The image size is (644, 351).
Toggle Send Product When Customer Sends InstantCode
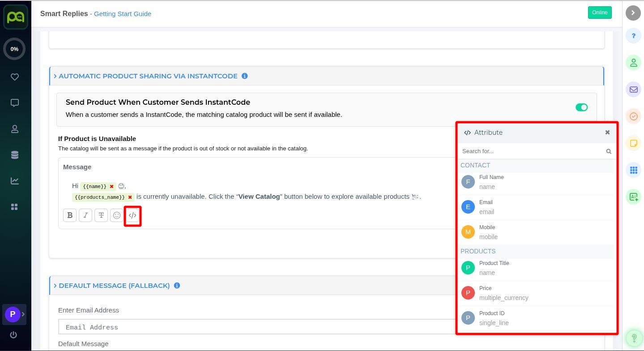coord(581,107)
